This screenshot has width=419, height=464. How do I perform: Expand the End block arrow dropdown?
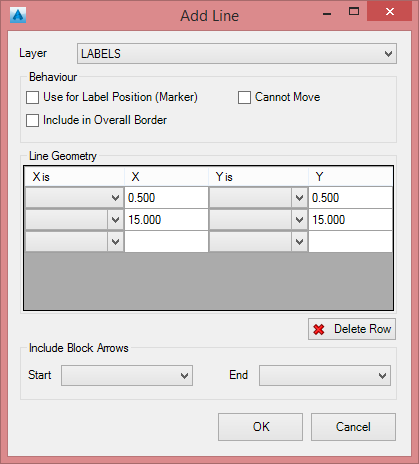[325, 376]
